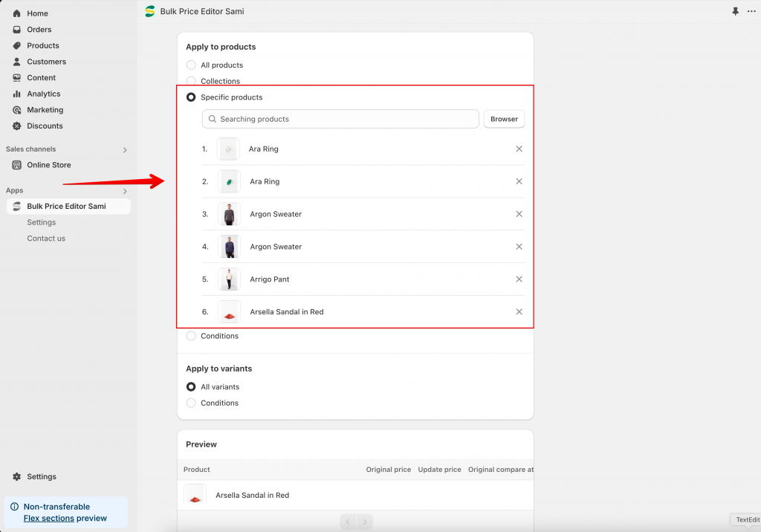Remove Arrigo Pant from the list
This screenshot has width=761, height=532.
coord(519,279)
